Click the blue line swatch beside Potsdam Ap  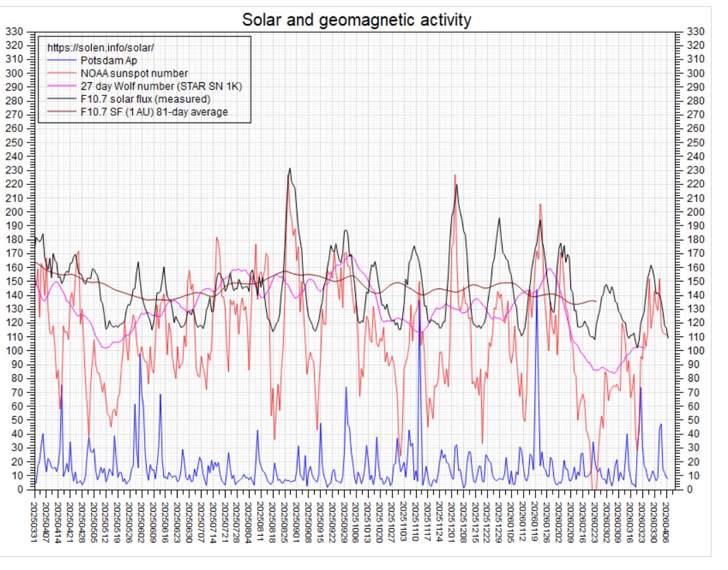pos(61,60)
